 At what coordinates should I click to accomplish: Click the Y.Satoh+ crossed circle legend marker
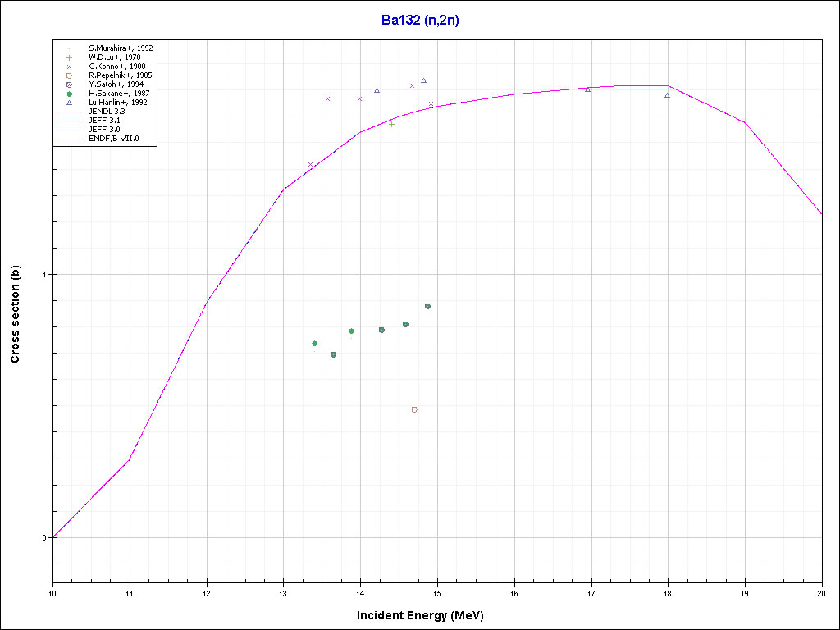tap(70, 84)
